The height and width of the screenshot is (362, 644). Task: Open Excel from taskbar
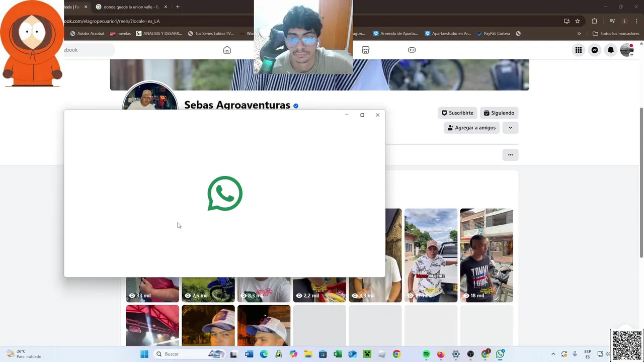coord(338,354)
